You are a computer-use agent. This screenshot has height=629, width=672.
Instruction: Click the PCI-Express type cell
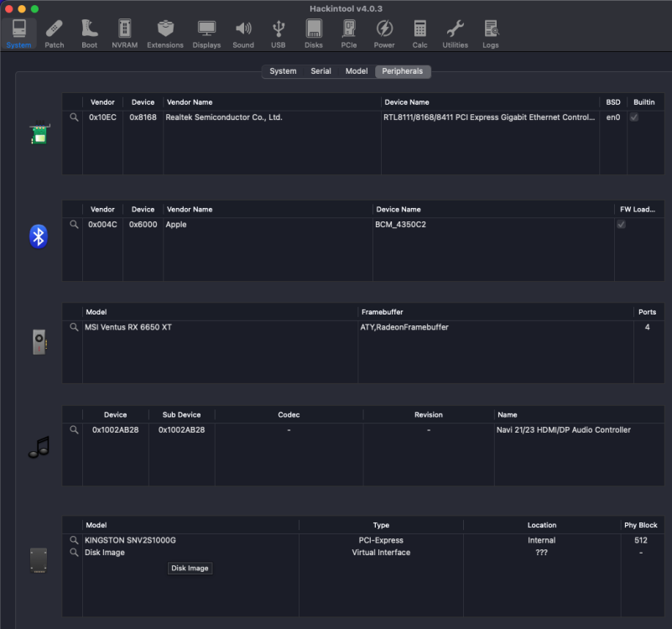[381, 540]
